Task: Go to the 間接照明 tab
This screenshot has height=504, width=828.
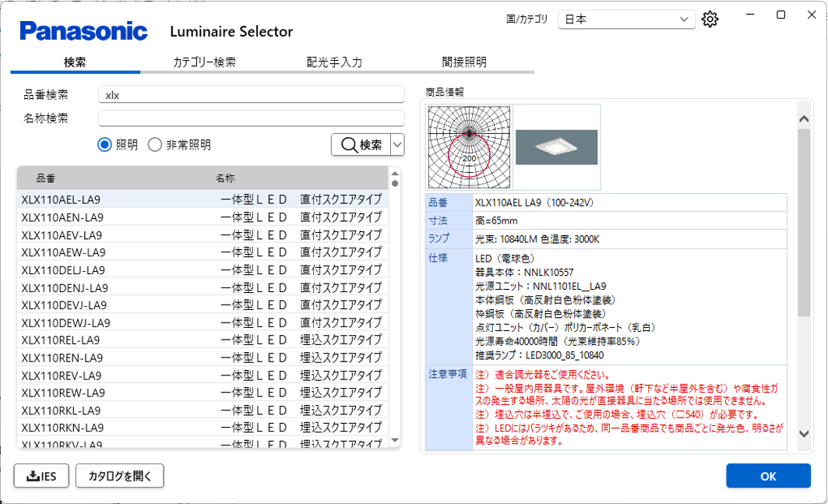Action: coord(464,62)
